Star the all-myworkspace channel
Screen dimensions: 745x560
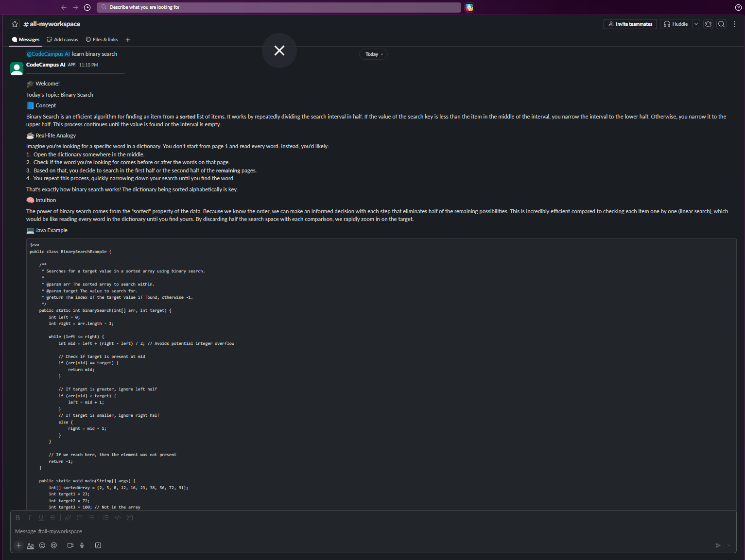pos(15,24)
